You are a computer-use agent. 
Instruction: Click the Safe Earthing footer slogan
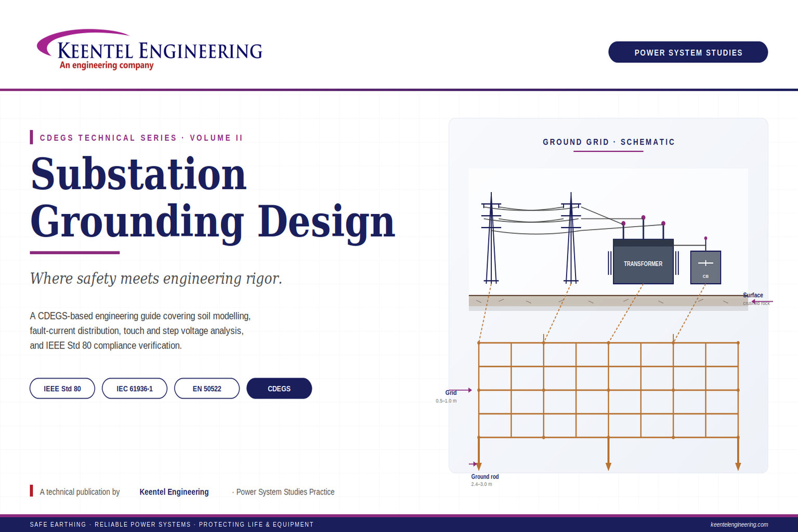[x=172, y=524]
